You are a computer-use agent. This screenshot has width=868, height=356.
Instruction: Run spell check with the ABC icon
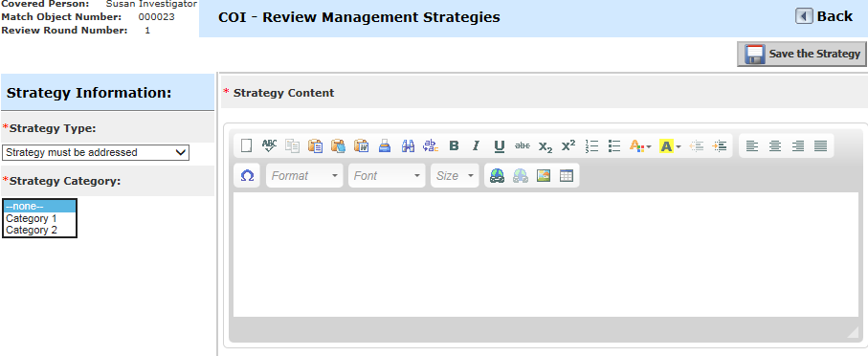tap(270, 145)
